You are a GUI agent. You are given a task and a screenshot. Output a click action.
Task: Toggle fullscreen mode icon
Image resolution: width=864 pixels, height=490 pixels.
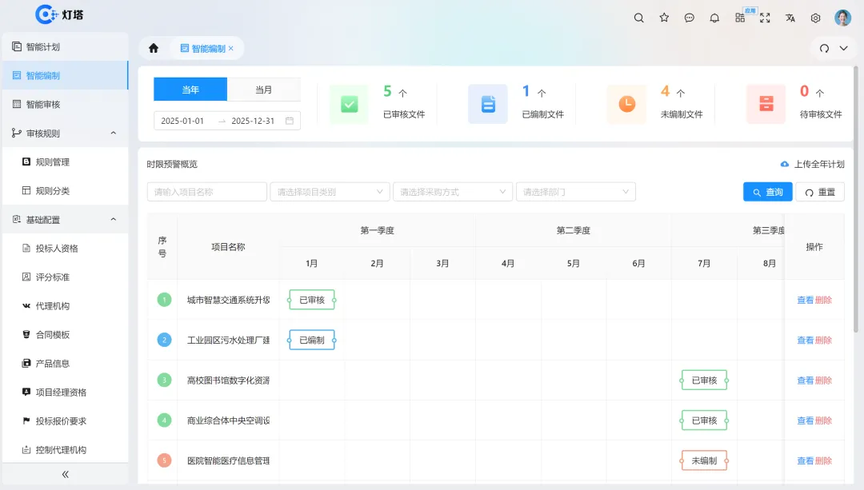pos(765,18)
